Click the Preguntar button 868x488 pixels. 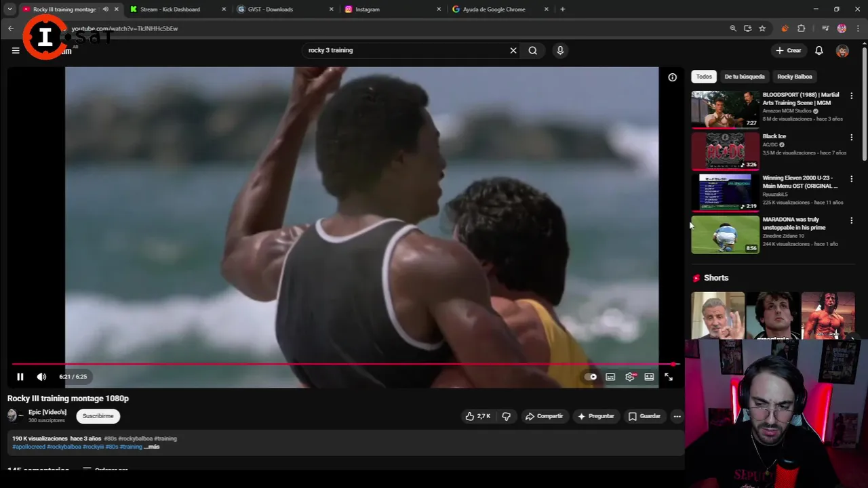595,416
